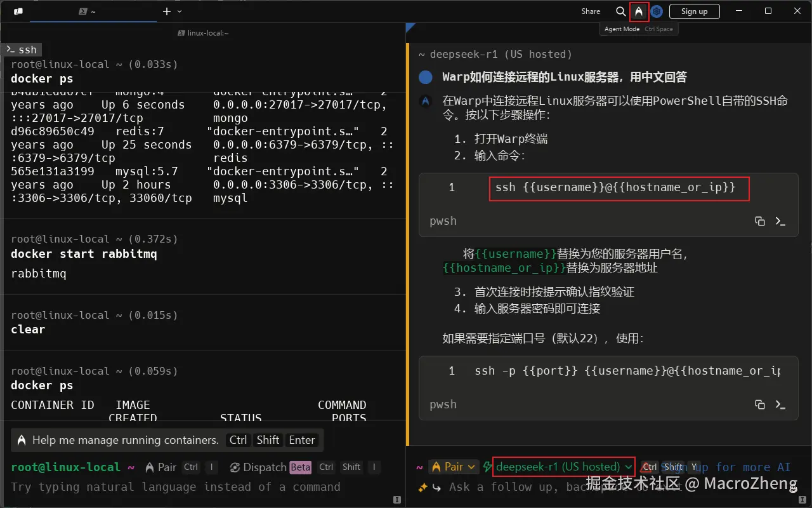Click the ssh block label
Screen dimensions: 812x508
coord(23,50)
